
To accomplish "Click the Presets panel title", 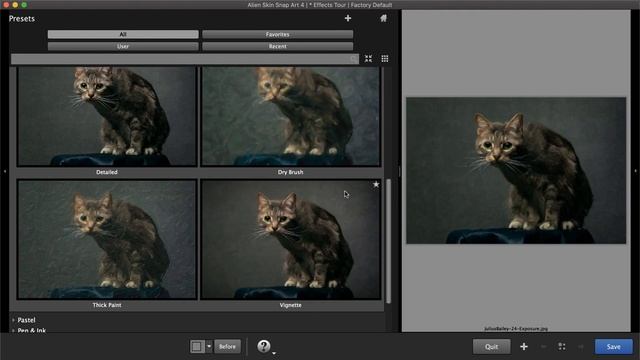I will pos(22,19).
